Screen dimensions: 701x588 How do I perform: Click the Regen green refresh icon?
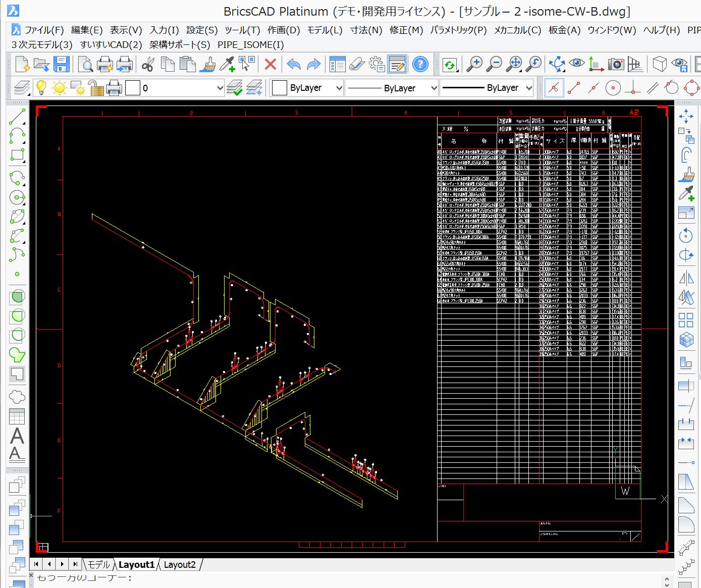point(449,64)
